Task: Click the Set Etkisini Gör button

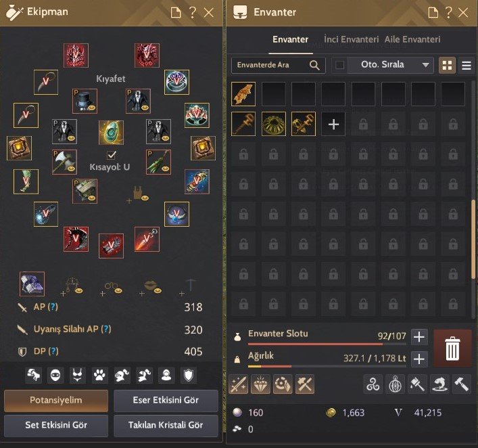Action: [56, 425]
